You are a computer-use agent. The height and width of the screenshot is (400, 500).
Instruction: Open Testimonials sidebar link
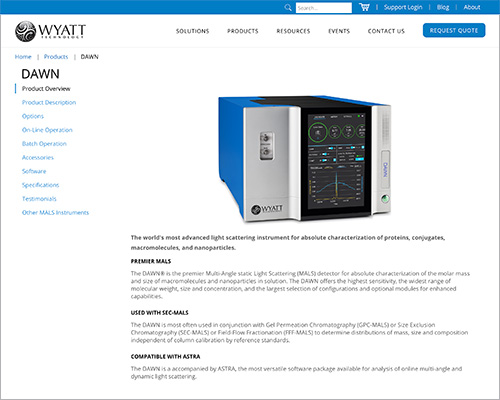point(39,199)
